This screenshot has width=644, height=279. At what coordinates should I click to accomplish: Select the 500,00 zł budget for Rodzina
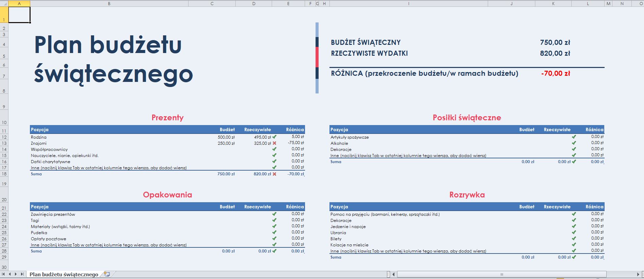pyautogui.click(x=226, y=137)
